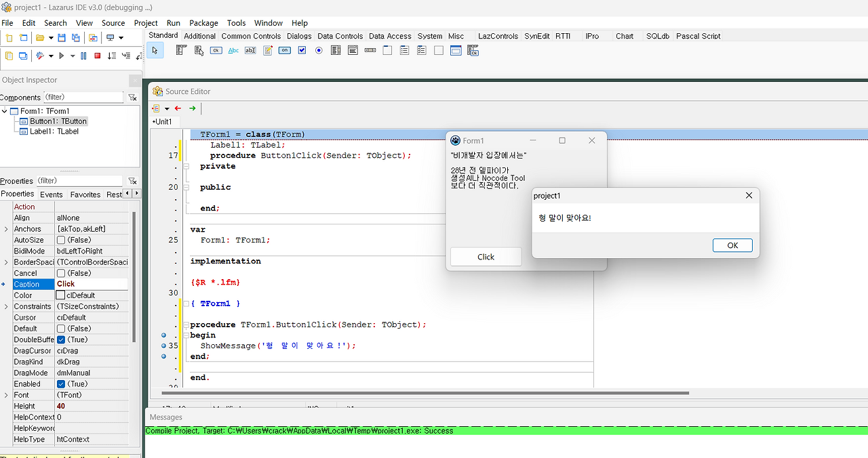Image resolution: width=868 pixels, height=458 pixels.
Task: Expand the Font property
Action: (x=6, y=395)
